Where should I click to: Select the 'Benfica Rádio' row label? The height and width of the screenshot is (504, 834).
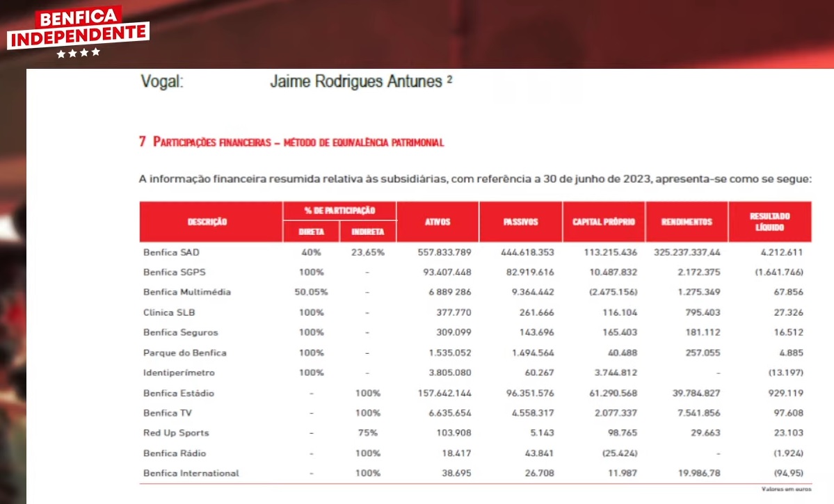pyautogui.click(x=175, y=453)
